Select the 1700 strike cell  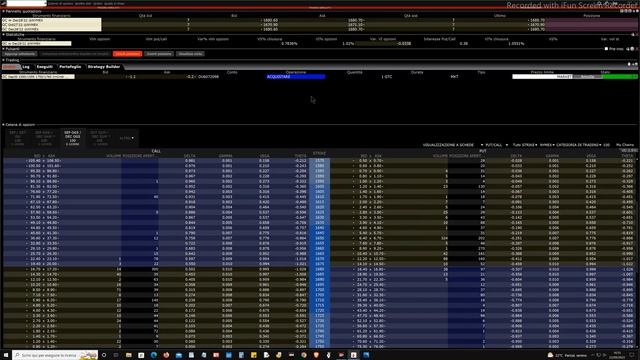coord(320,290)
